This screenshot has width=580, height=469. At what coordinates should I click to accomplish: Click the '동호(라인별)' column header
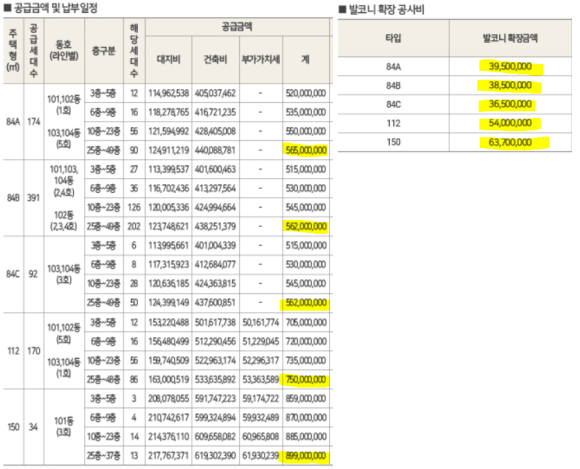[x=64, y=50]
